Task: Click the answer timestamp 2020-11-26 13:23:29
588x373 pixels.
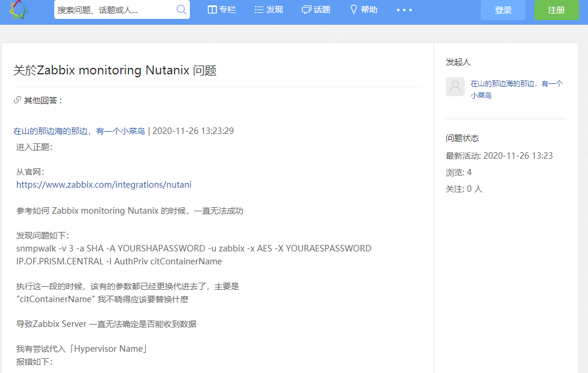Action: pos(193,131)
